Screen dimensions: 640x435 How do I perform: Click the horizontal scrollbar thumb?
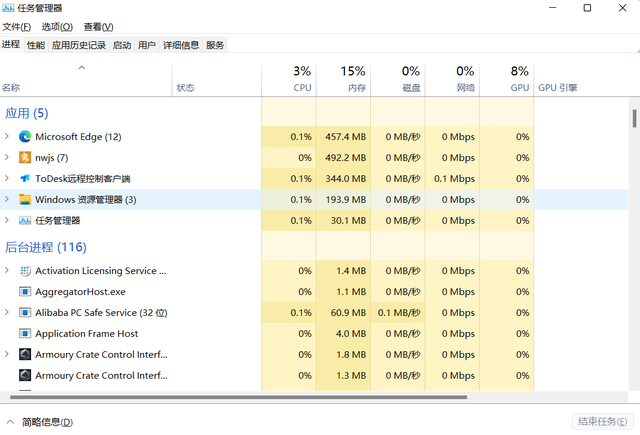coord(239,397)
